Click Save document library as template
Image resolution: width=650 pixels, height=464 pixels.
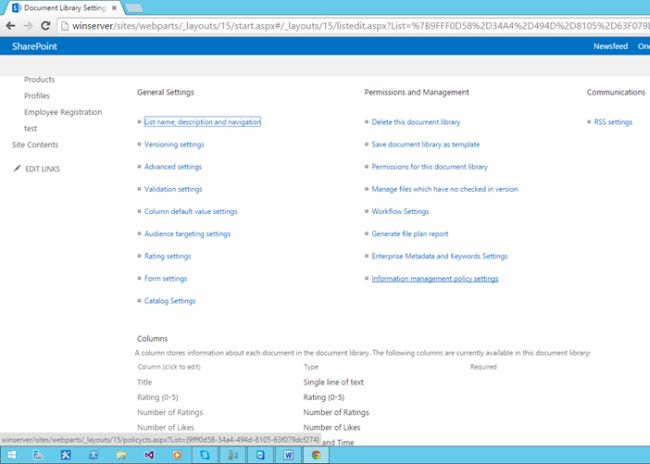pyautogui.click(x=425, y=144)
